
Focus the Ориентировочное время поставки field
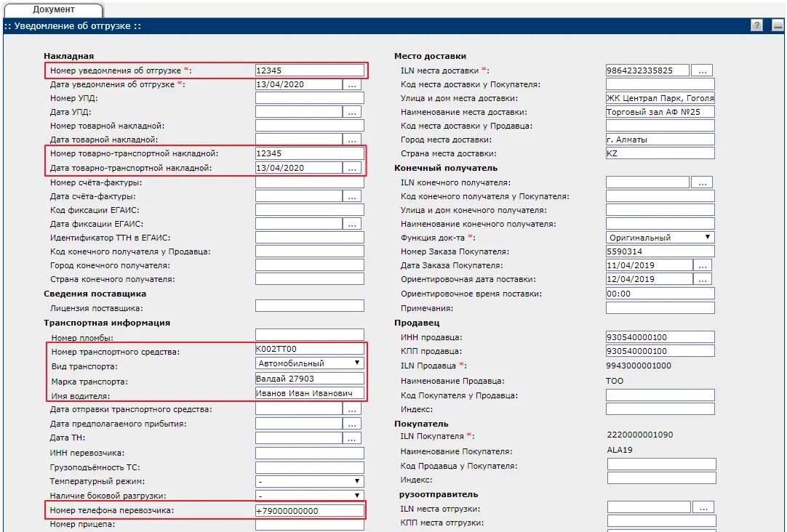point(660,294)
